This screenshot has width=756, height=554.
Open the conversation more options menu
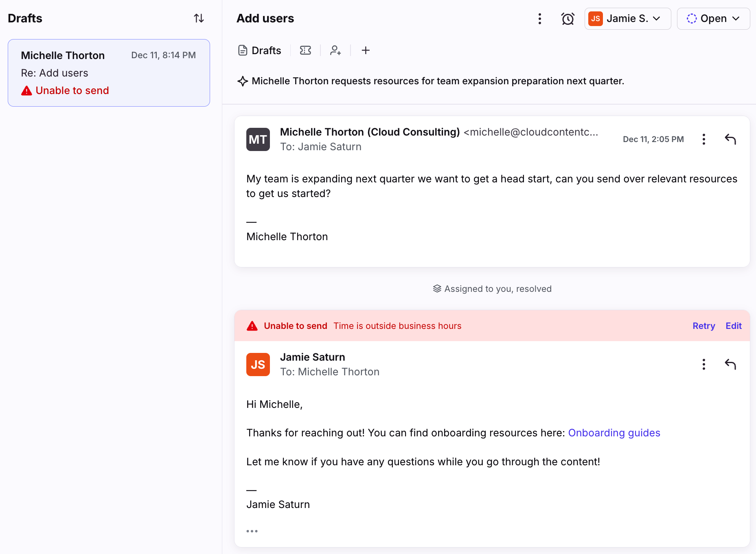tap(540, 19)
